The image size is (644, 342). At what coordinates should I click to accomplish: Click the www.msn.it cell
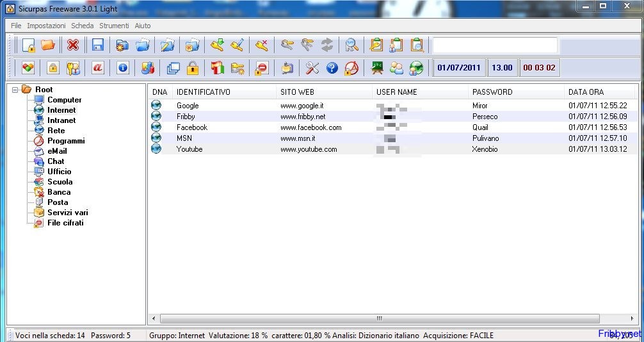[x=298, y=138]
